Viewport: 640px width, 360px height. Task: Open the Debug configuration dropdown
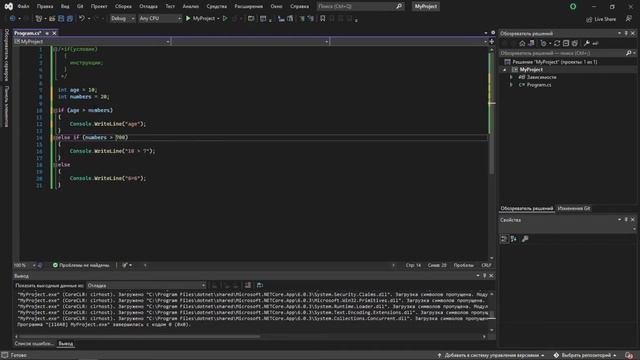pyautogui.click(x=122, y=18)
